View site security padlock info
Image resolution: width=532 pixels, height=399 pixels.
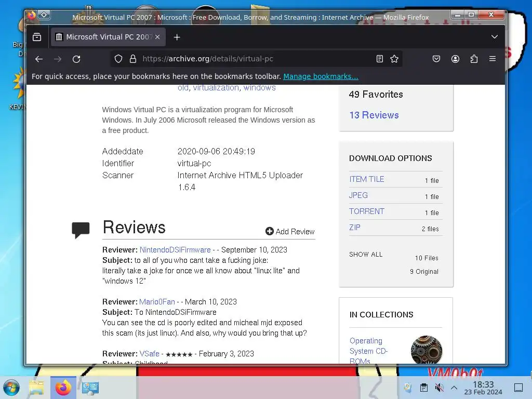point(133,59)
